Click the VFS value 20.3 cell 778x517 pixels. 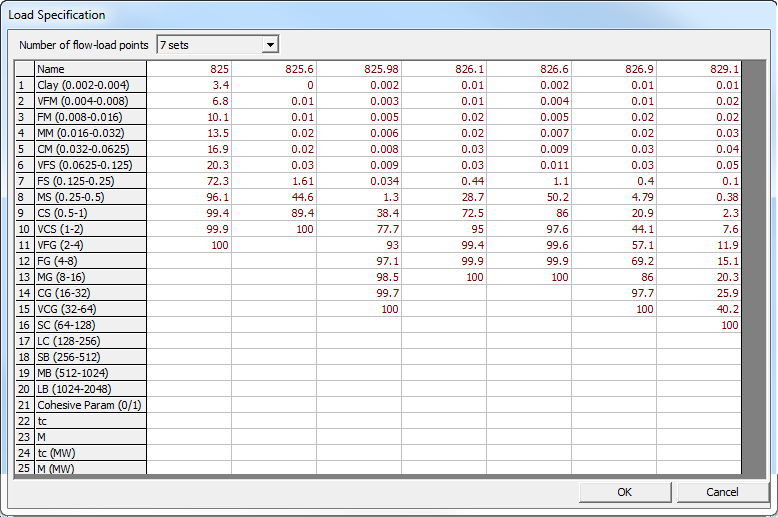pyautogui.click(x=189, y=165)
